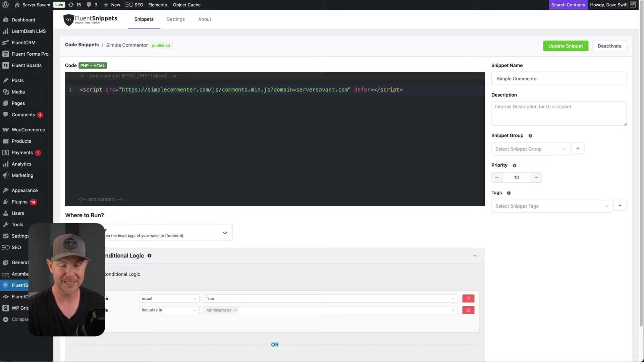Image resolution: width=644 pixels, height=362 pixels.
Task: Delete the 'equal True' condition row
Action: (468, 298)
